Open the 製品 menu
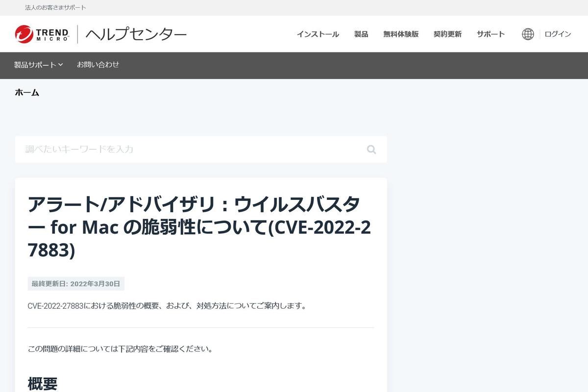Image resolution: width=588 pixels, height=392 pixels. tap(361, 34)
